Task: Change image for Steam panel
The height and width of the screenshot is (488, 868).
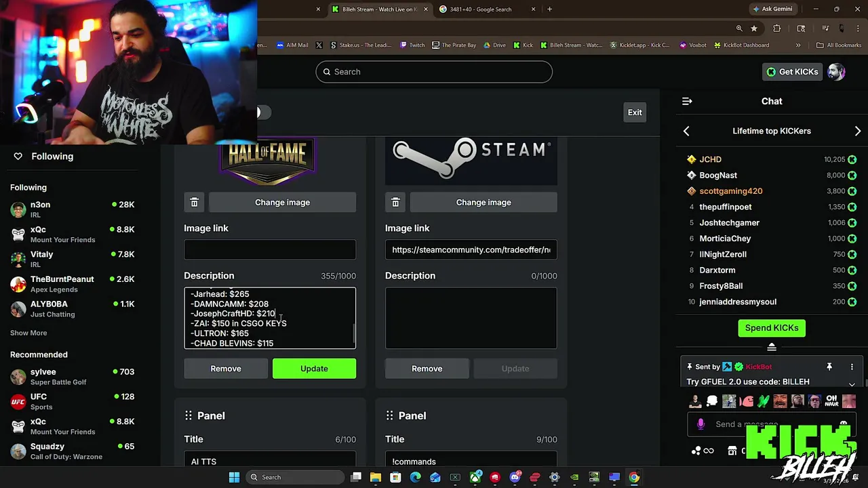Action: point(484,202)
